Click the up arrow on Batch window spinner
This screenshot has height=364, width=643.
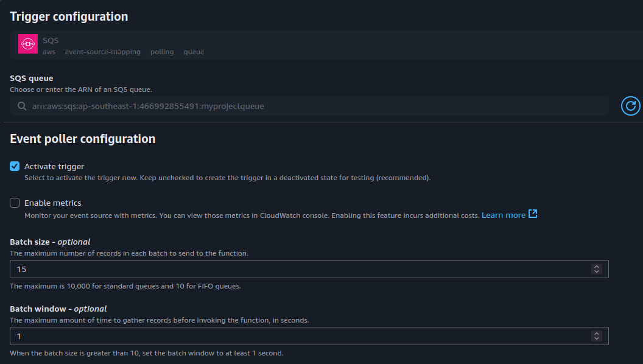597,334
